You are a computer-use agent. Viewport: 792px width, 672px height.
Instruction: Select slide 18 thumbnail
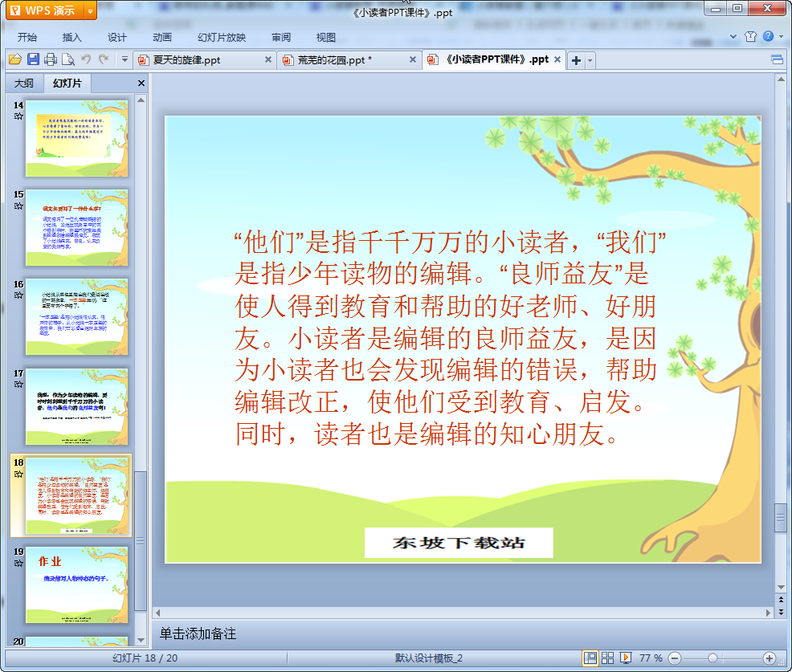click(77, 496)
